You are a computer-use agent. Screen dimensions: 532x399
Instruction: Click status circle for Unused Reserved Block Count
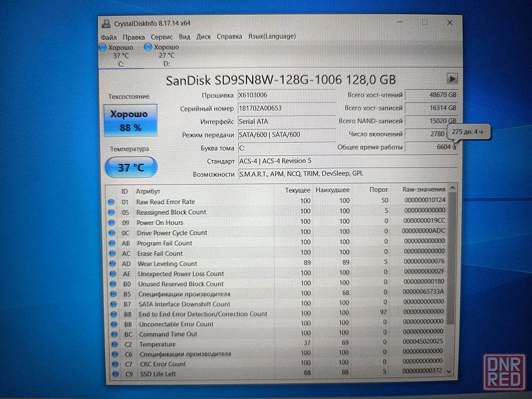[113, 284]
